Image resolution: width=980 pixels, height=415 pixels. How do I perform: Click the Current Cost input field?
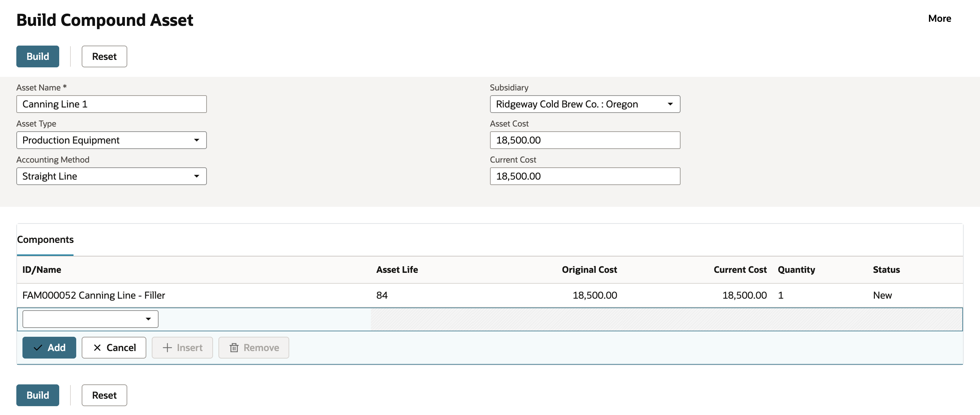[x=585, y=176]
